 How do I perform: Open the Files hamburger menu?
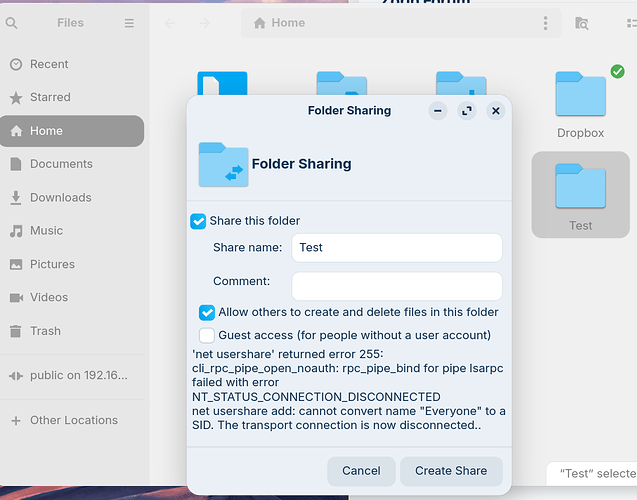pyautogui.click(x=129, y=23)
